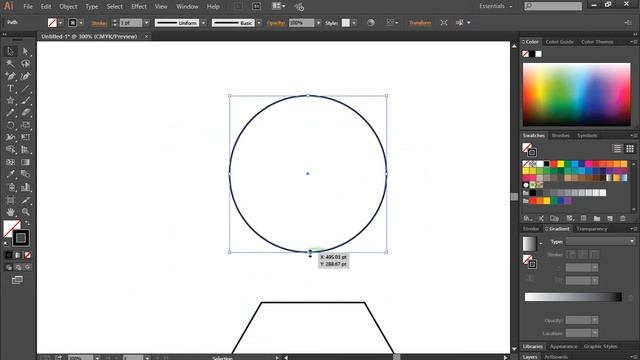Click the Recolor Artwork icon
Viewport: 640px width, 360px height.
coord(371,23)
